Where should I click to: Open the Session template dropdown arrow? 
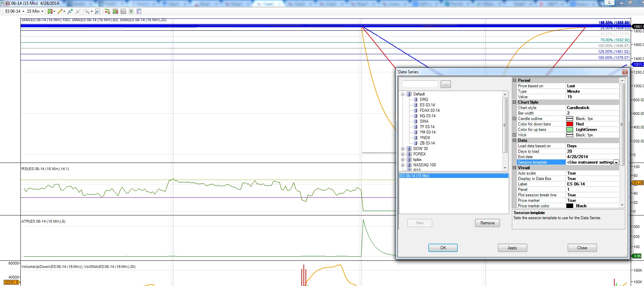(616, 162)
